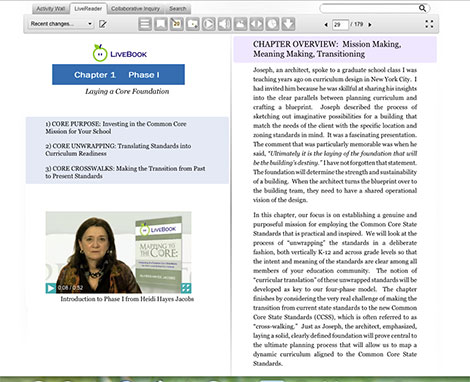Switch to the Collaborative Inquiry tab
470x382 pixels.
135,9
